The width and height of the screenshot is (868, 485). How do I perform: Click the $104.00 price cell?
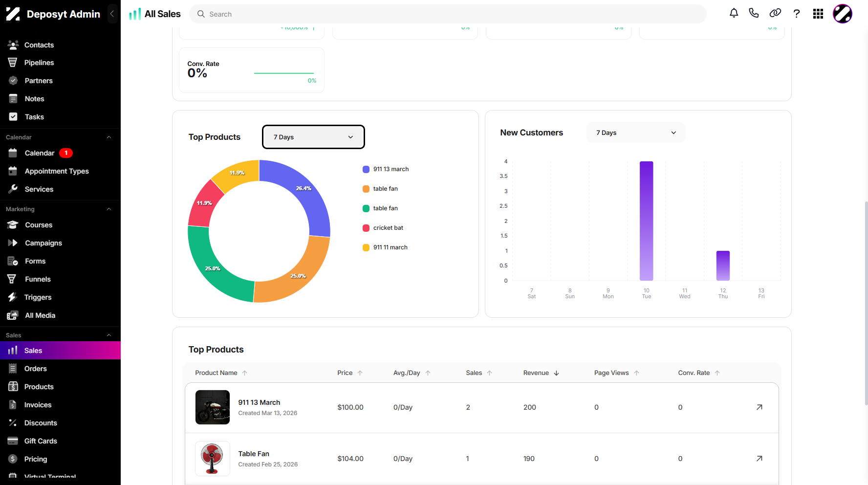[350, 459]
